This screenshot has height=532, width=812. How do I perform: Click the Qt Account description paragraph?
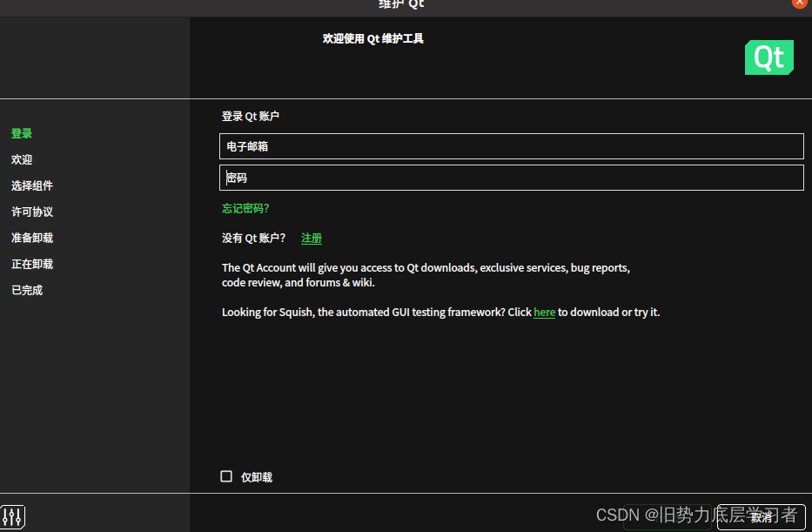[x=426, y=275]
